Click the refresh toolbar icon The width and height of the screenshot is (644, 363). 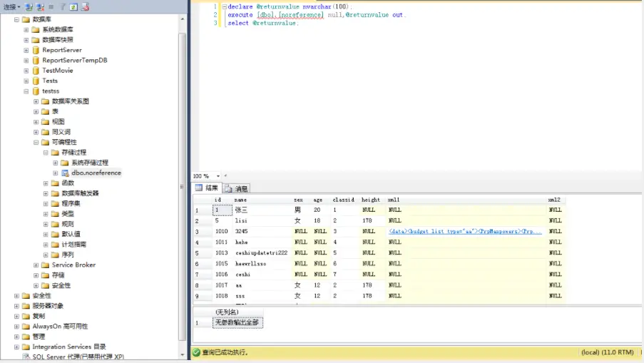[x=73, y=7]
